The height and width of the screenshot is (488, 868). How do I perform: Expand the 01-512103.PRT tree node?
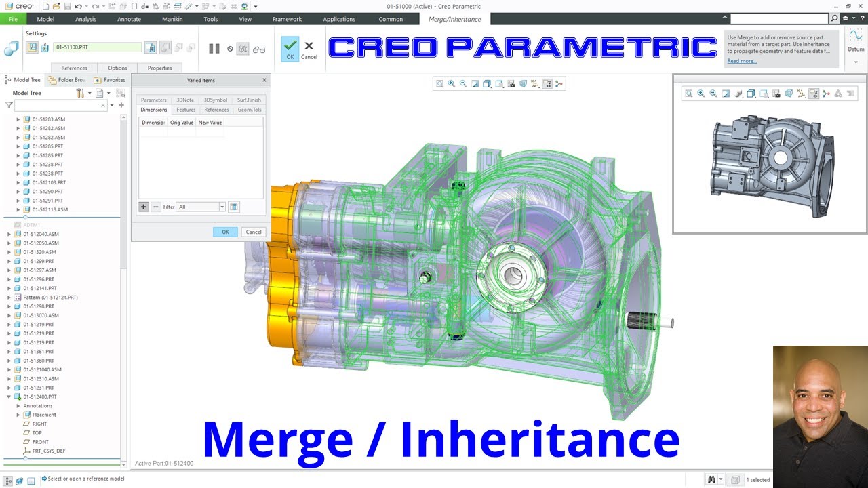pyautogui.click(x=18, y=182)
